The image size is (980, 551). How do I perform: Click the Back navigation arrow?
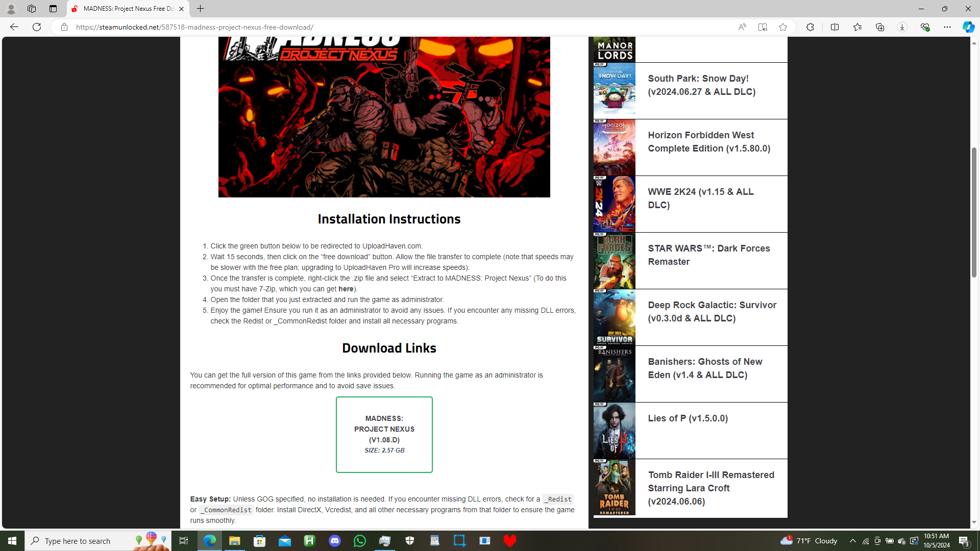coord(14,27)
